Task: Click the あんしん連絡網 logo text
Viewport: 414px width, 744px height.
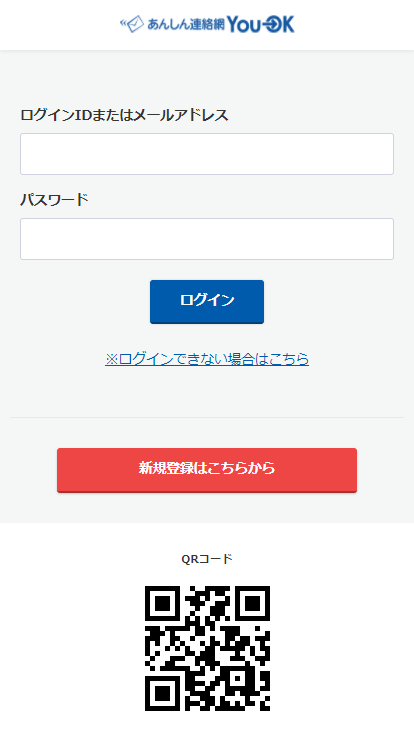Action: pyautogui.click(x=185, y=24)
